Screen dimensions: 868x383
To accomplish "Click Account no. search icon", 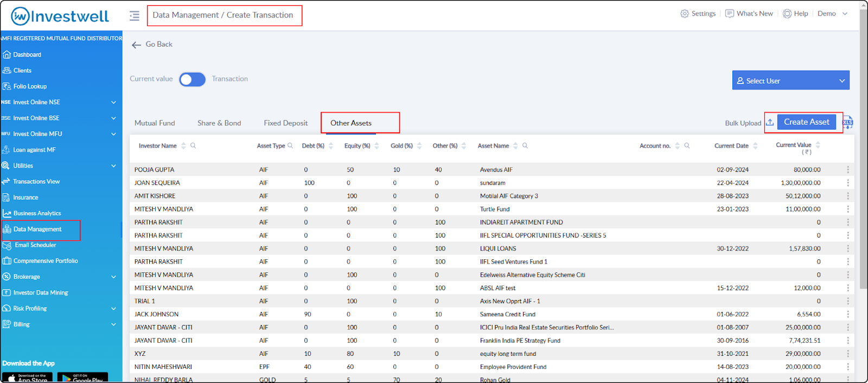I will click(x=687, y=145).
